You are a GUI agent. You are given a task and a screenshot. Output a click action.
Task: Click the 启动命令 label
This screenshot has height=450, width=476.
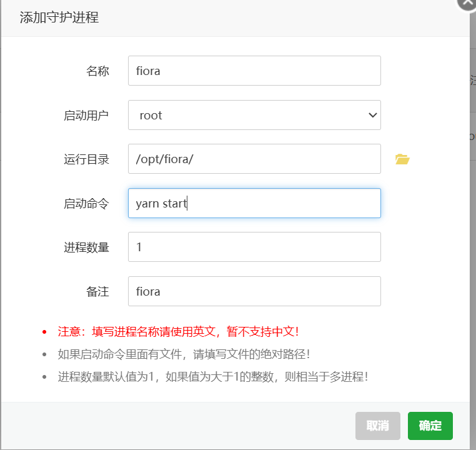coord(86,204)
